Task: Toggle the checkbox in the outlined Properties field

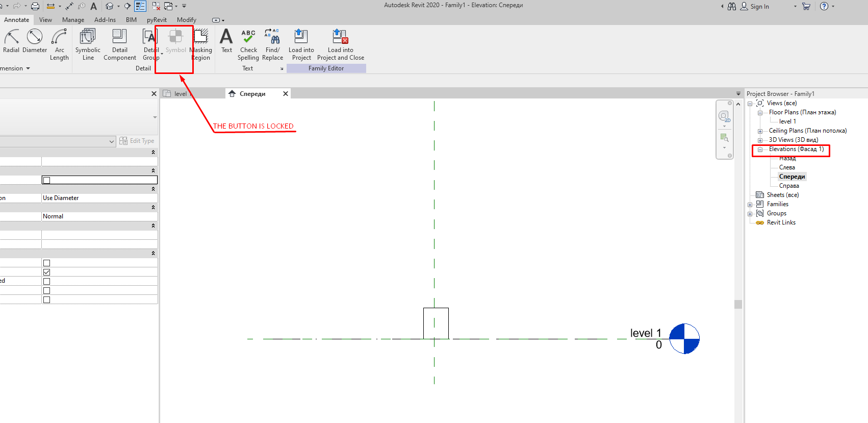Action: [x=47, y=180]
